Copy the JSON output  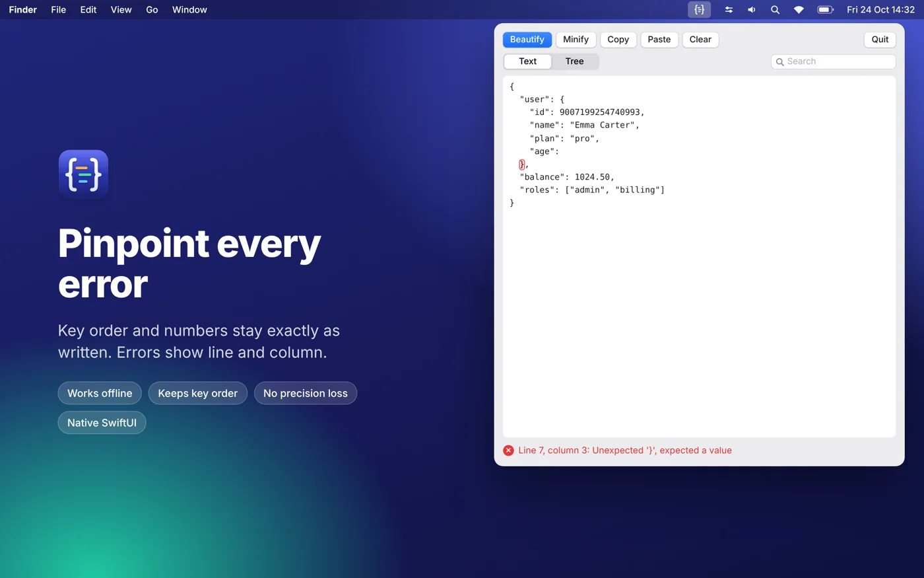(x=618, y=40)
